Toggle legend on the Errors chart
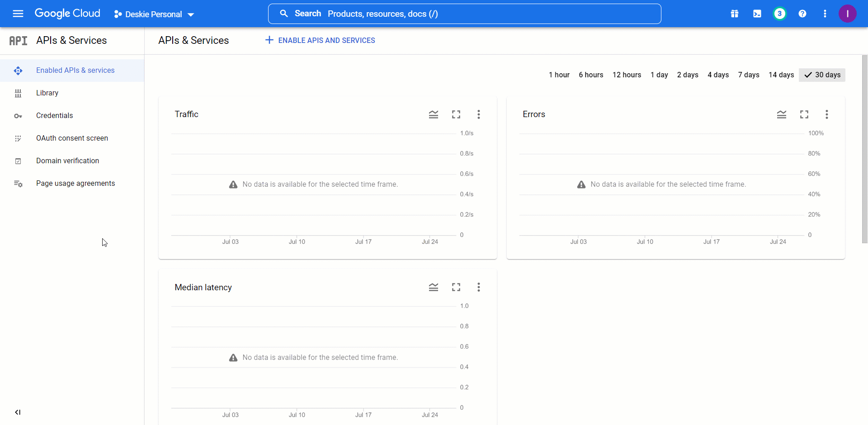The image size is (868, 425). pyautogui.click(x=782, y=114)
